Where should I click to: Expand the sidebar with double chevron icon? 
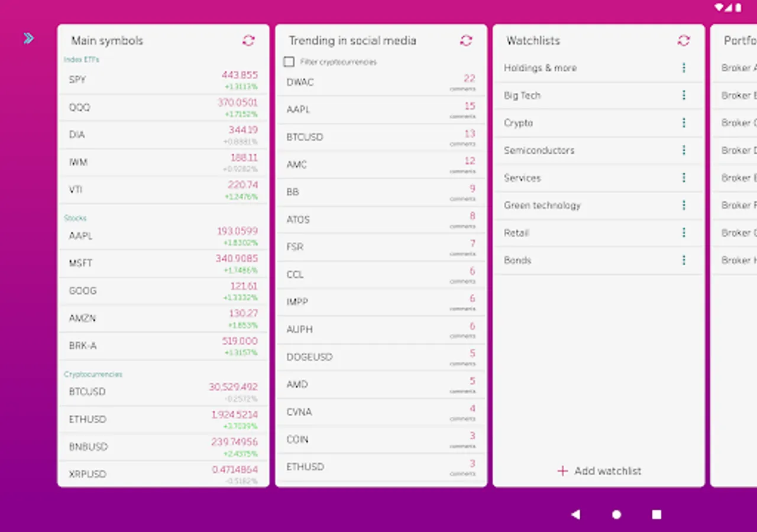coord(28,38)
